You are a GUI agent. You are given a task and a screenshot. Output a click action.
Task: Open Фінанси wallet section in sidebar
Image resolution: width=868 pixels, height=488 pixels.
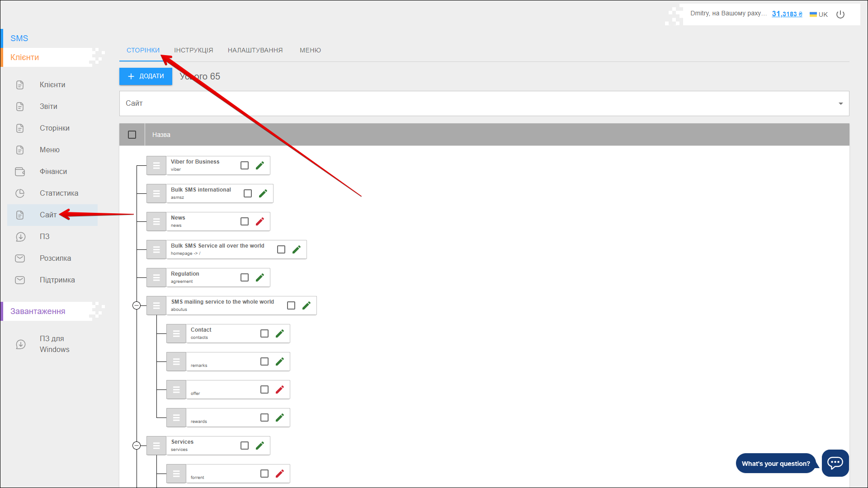(53, 172)
